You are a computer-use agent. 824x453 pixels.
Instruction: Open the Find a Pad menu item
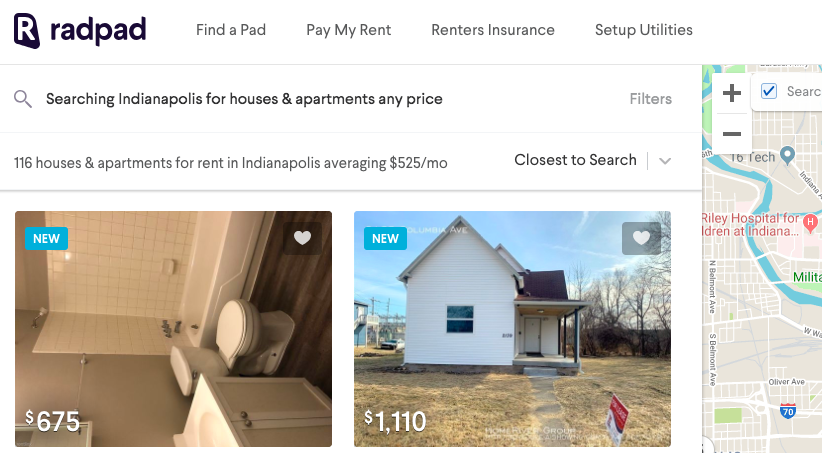[231, 30]
